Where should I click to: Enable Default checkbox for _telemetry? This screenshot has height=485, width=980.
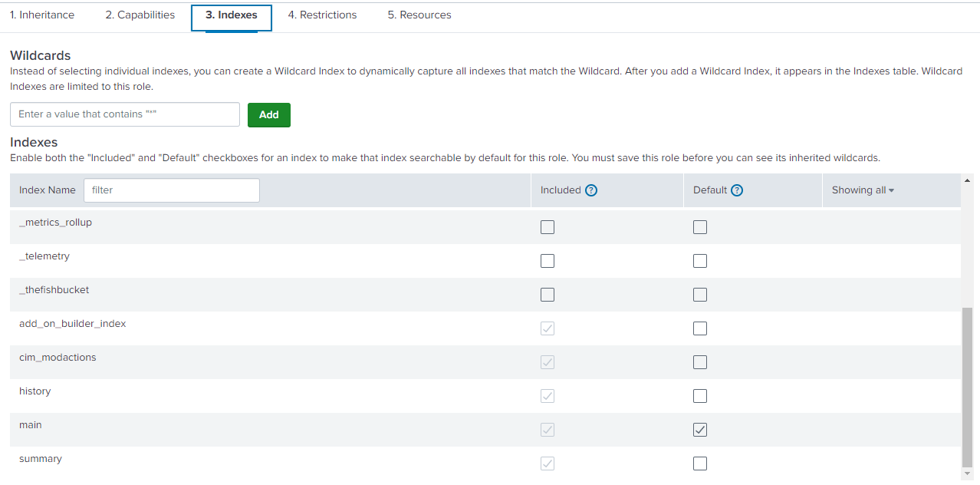click(x=700, y=261)
